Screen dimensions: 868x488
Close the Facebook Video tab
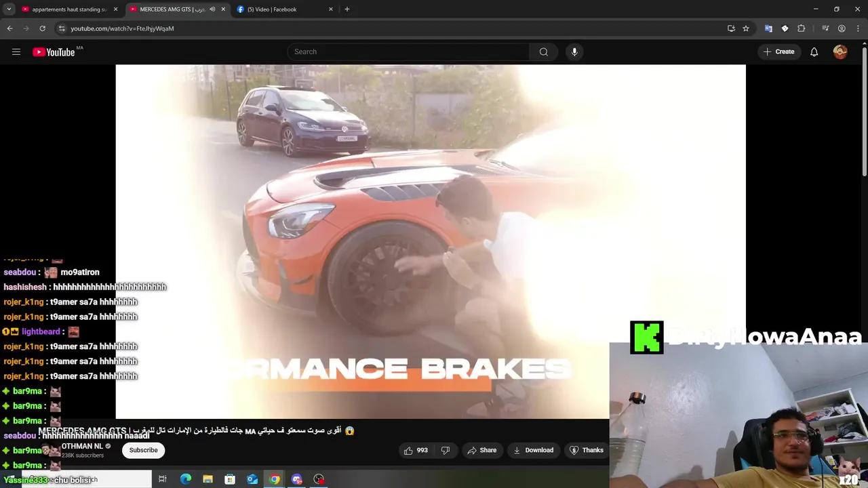click(x=331, y=9)
